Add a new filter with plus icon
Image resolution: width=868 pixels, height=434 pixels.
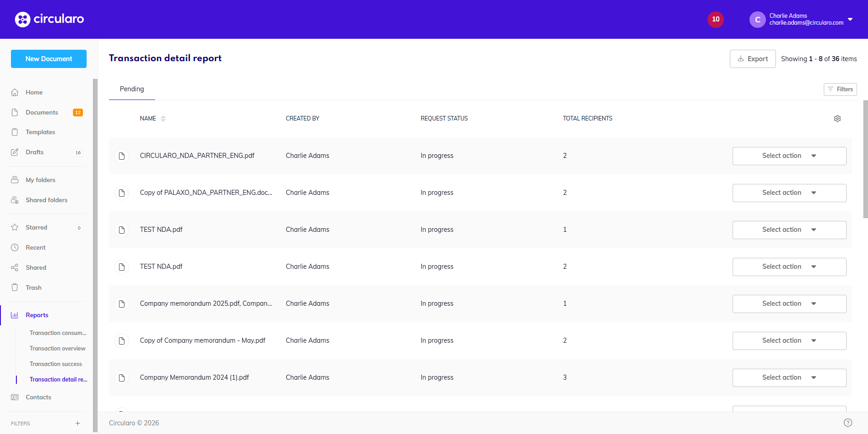click(x=77, y=424)
